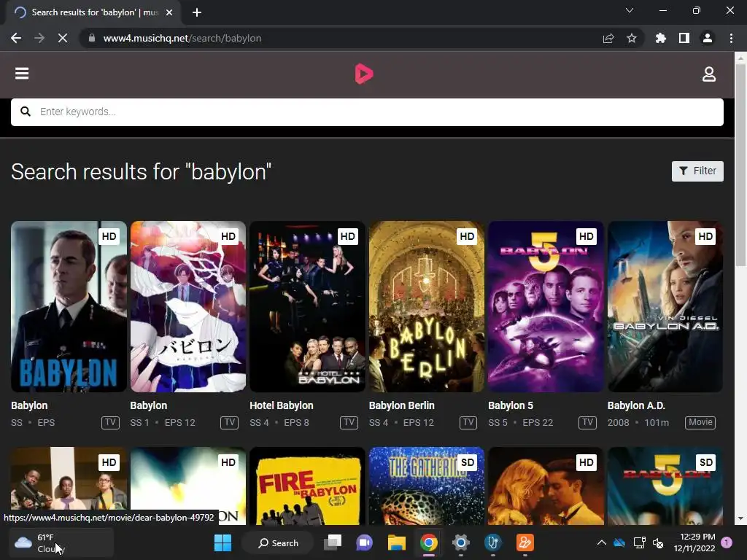This screenshot has height=560, width=747.
Task: Click the Babylon Berlin title link
Action: (x=402, y=405)
